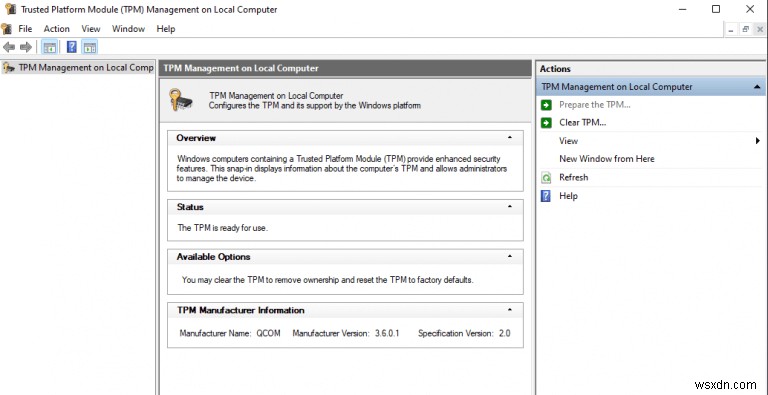Click Help action label in Actions pane
This screenshot has height=395, width=768.
coord(568,196)
